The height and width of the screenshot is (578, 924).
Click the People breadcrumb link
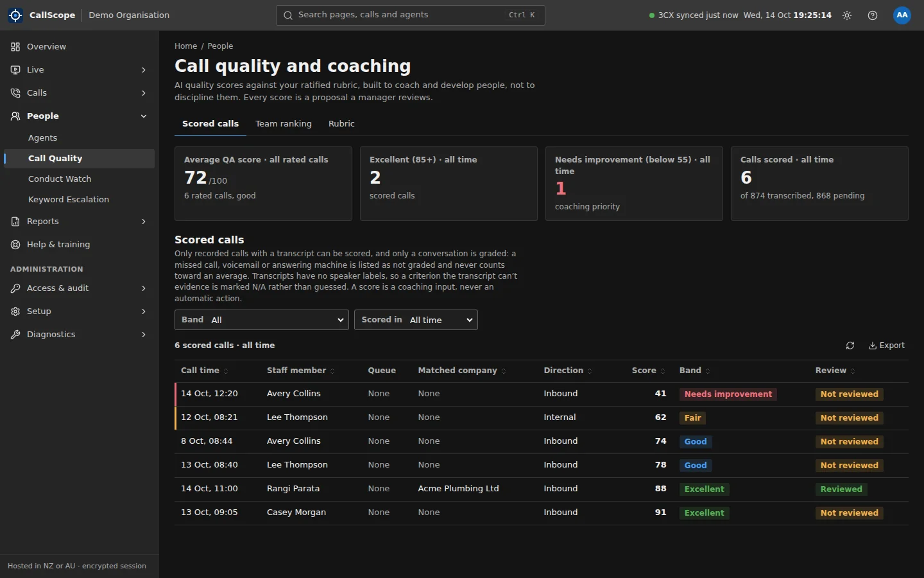pos(220,46)
